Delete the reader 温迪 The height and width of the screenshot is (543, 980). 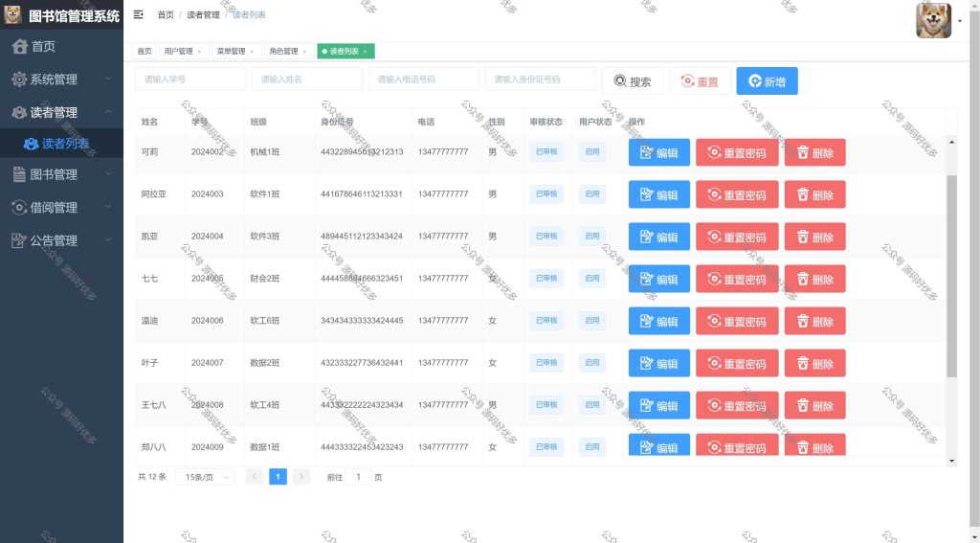815,321
